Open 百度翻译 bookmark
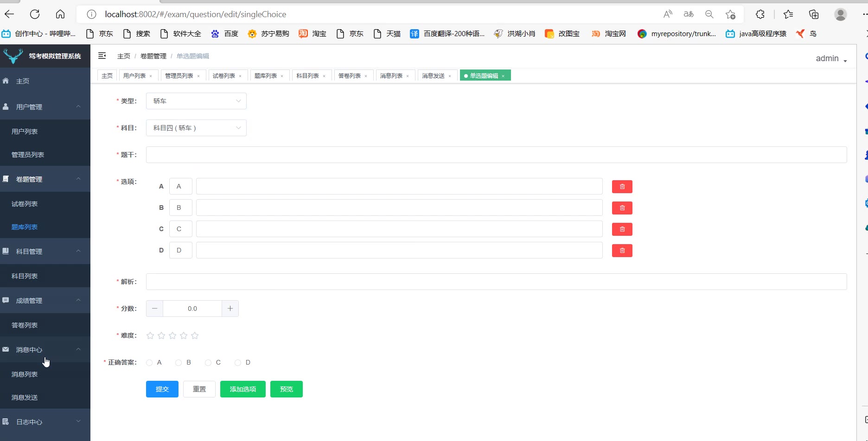Image resolution: width=868 pixels, height=441 pixels. pyautogui.click(x=447, y=33)
